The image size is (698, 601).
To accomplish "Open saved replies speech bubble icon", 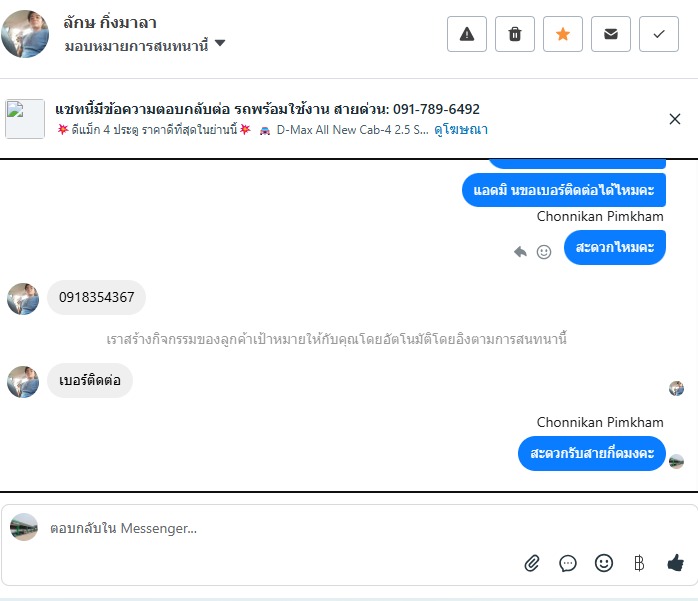I will pos(568,563).
